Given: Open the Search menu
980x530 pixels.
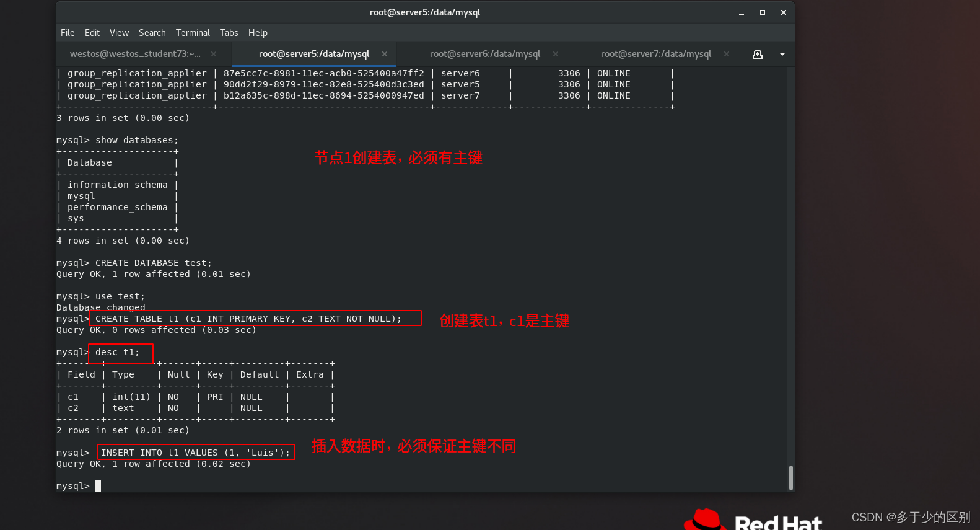Looking at the screenshot, I should click(152, 33).
